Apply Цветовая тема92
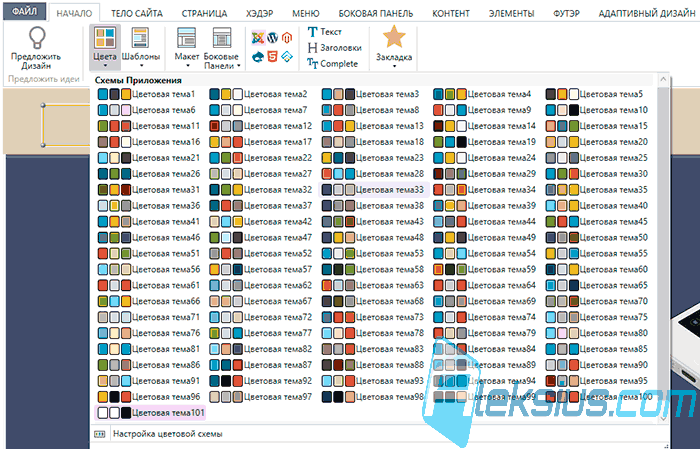Viewport: 700px width, 449px height. pos(261,381)
